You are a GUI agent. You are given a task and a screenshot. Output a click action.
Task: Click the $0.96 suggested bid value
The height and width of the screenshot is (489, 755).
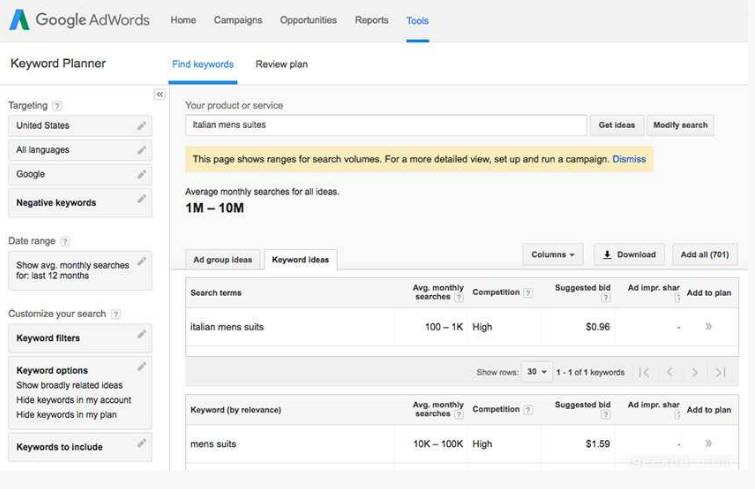598,327
